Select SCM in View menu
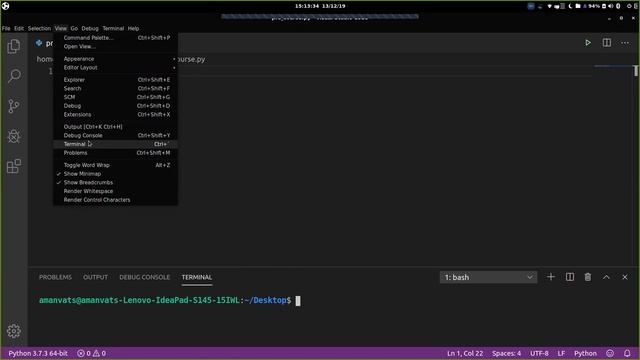Viewport: 640px width, 360px height. tap(116, 97)
